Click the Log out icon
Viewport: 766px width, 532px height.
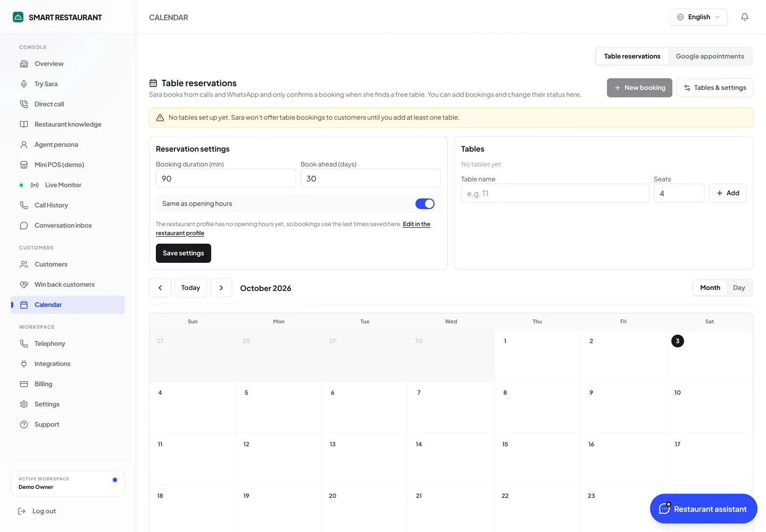(x=22, y=511)
